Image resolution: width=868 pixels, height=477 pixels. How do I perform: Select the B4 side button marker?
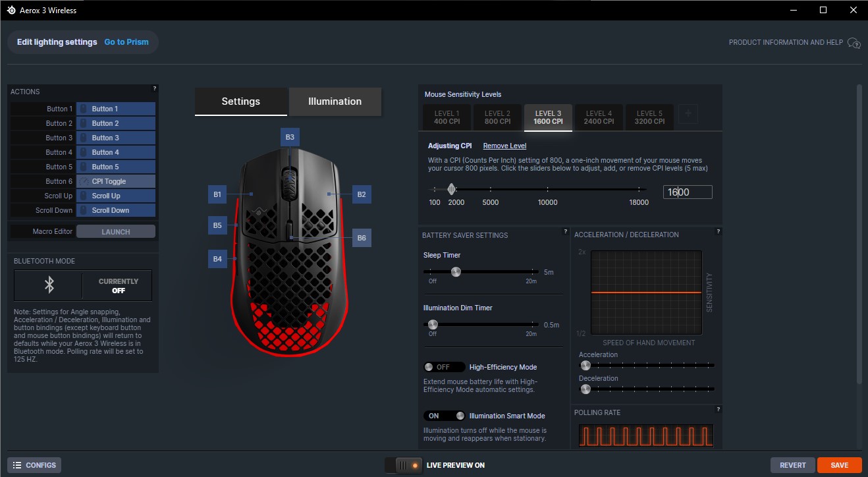(x=217, y=259)
